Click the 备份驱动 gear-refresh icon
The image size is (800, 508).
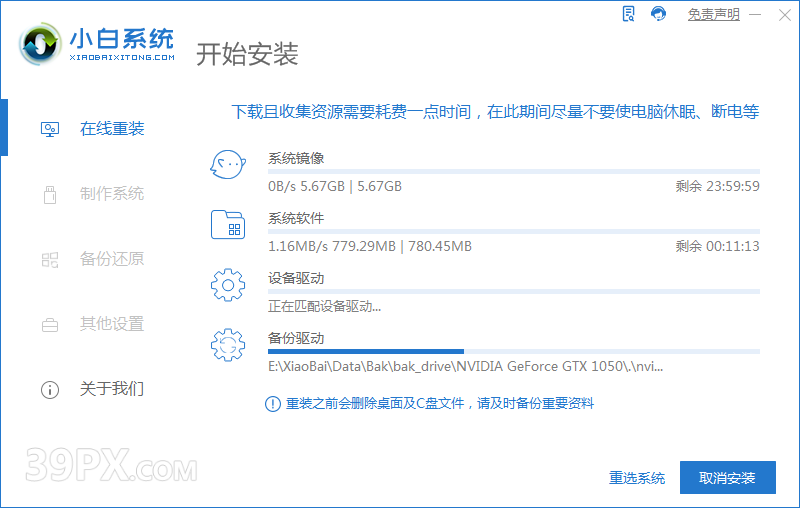point(227,345)
